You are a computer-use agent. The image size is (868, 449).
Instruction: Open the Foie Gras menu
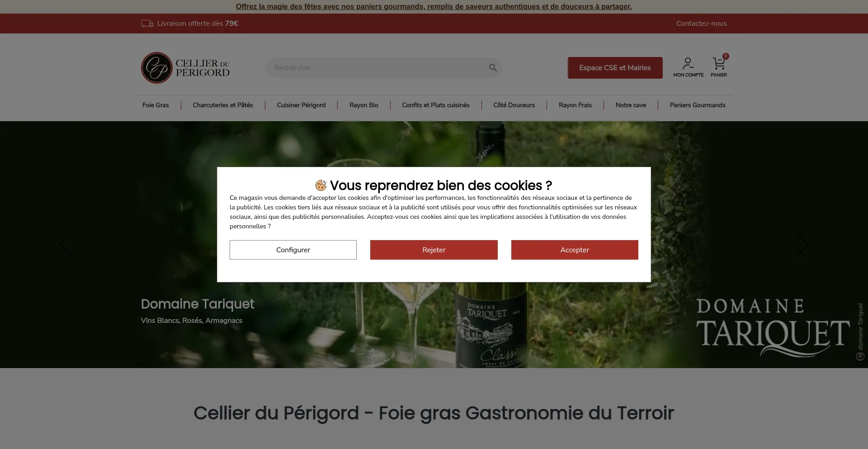click(156, 105)
